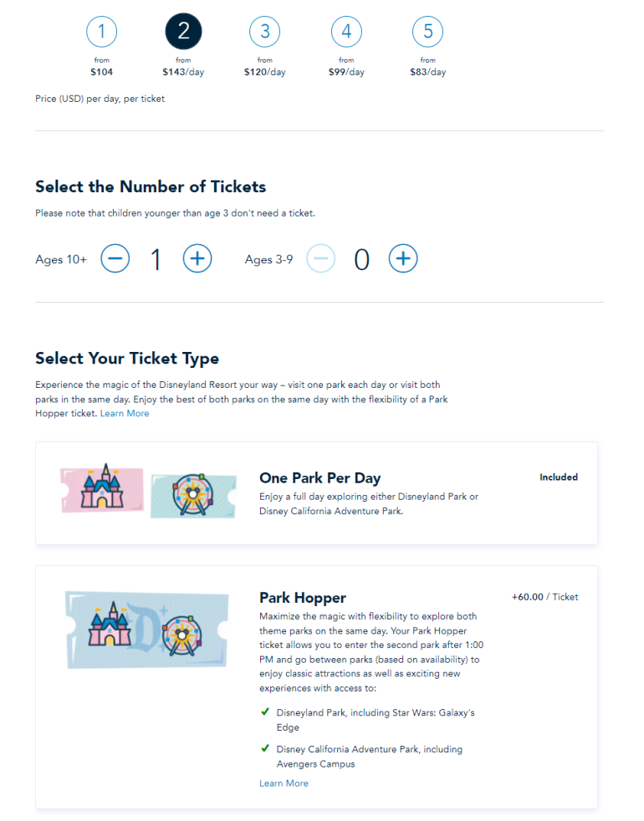Select the Park Hopper heading
Screen dimensions: 644x821
pos(303,598)
